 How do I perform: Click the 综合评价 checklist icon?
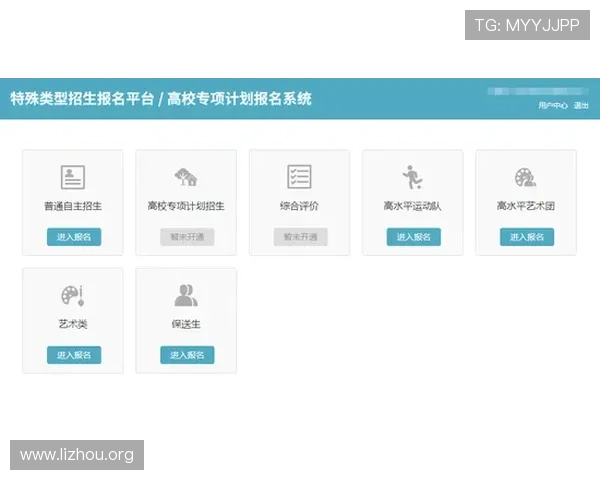(x=299, y=176)
